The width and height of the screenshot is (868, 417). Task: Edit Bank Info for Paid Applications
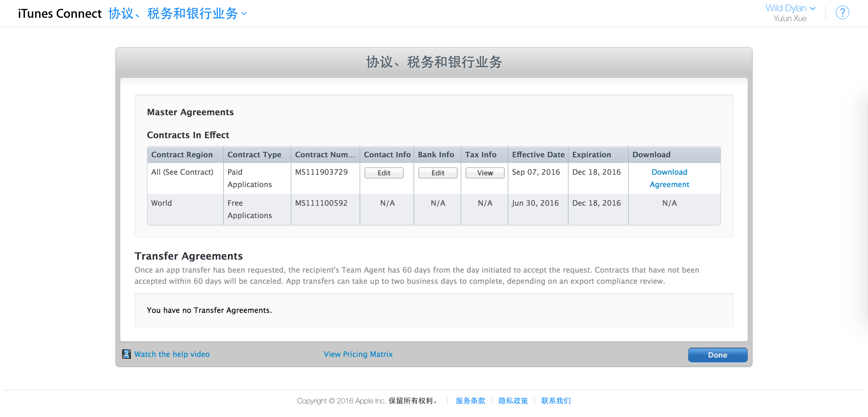click(x=437, y=173)
